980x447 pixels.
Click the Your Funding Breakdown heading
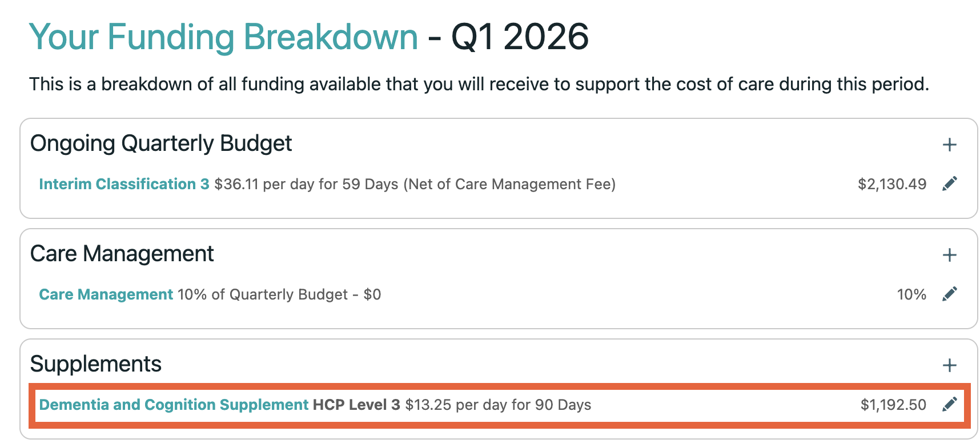tap(224, 37)
